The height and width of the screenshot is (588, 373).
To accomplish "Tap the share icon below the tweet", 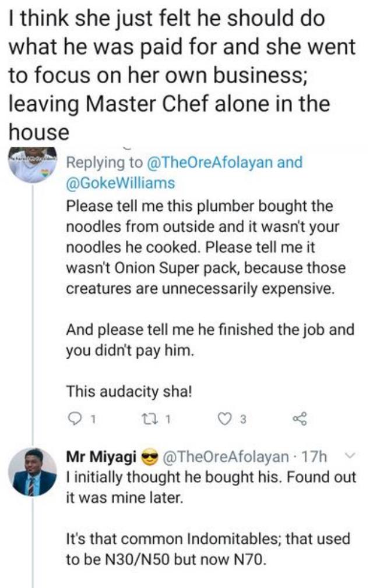I will [298, 418].
